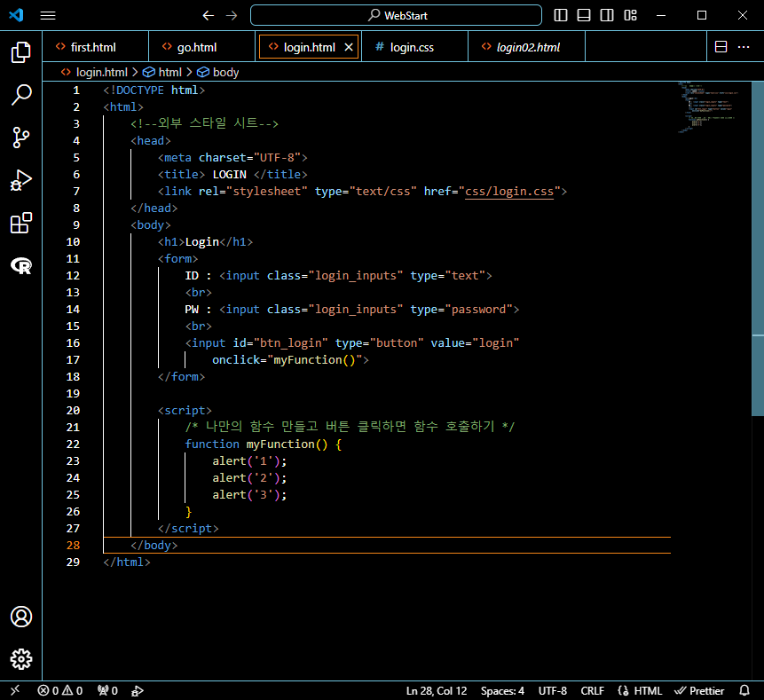
Task: Go forward with the right arrow
Action: (232, 16)
